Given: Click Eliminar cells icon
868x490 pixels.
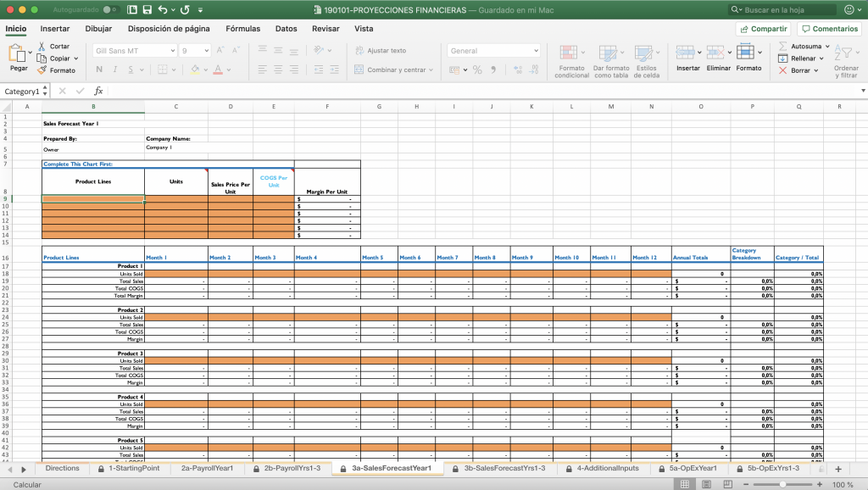Looking at the screenshot, I should [715, 53].
